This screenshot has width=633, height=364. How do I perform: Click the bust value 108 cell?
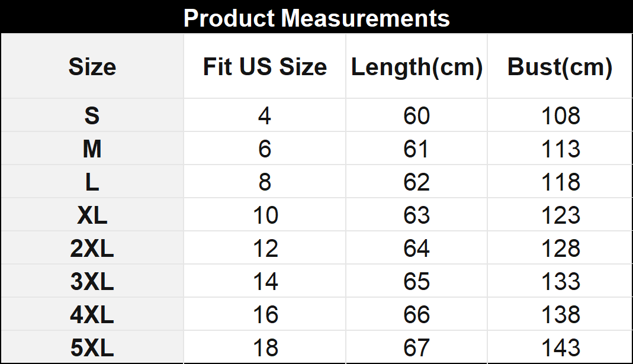561,116
